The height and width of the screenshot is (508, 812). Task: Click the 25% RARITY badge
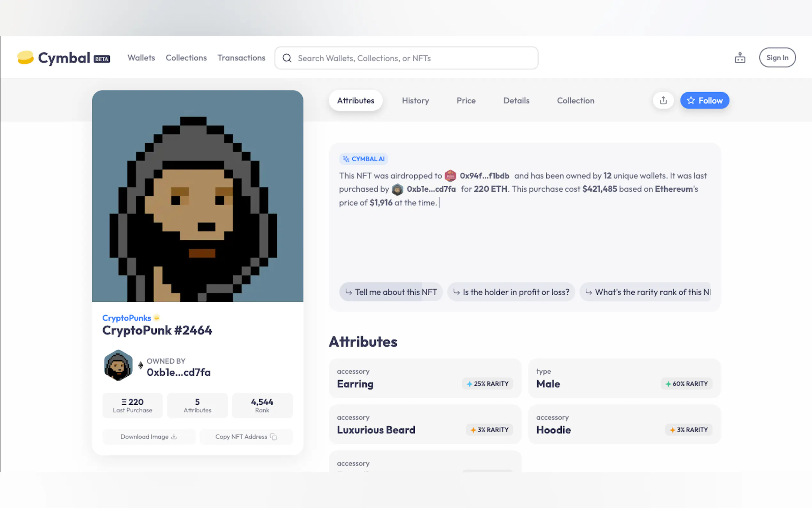click(488, 384)
